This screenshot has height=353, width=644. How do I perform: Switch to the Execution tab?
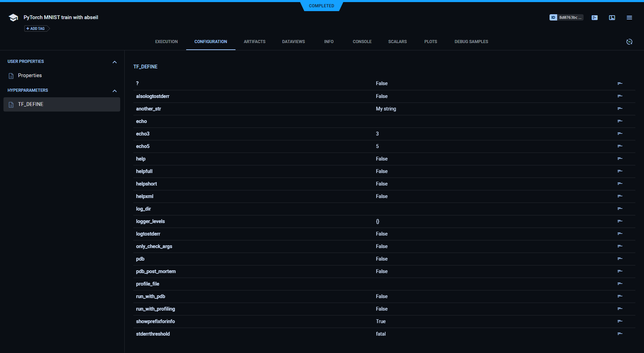pos(166,42)
